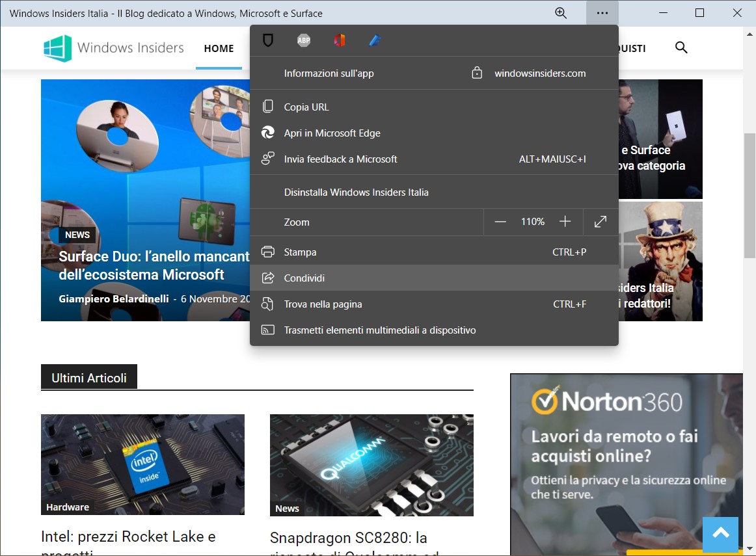The height and width of the screenshot is (556, 756).
Task: Click the windowsinsiders.com domain text
Action: [540, 73]
